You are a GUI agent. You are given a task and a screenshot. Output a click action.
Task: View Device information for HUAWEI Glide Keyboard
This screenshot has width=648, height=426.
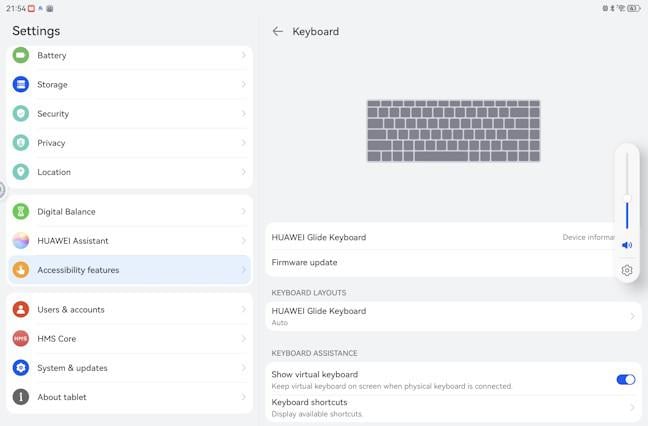(588, 237)
